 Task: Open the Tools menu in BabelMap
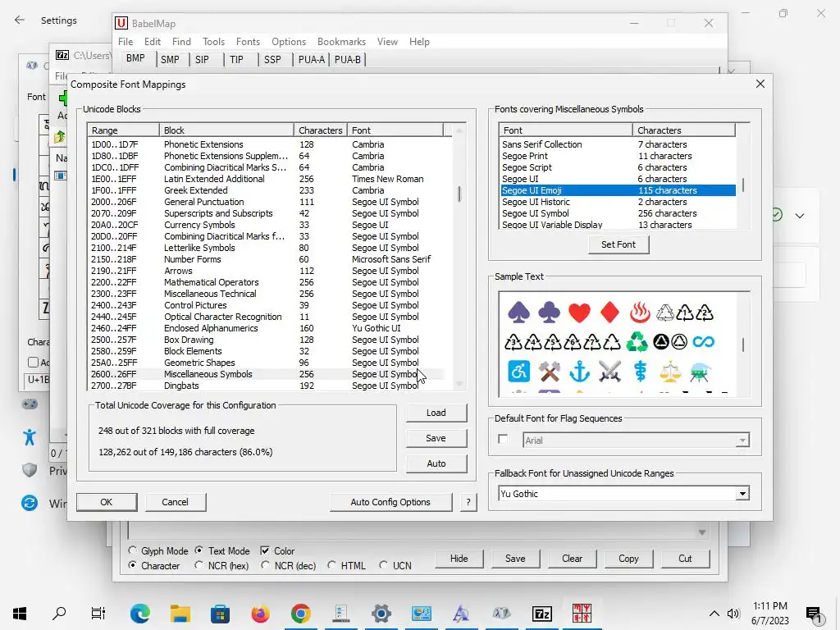click(213, 41)
